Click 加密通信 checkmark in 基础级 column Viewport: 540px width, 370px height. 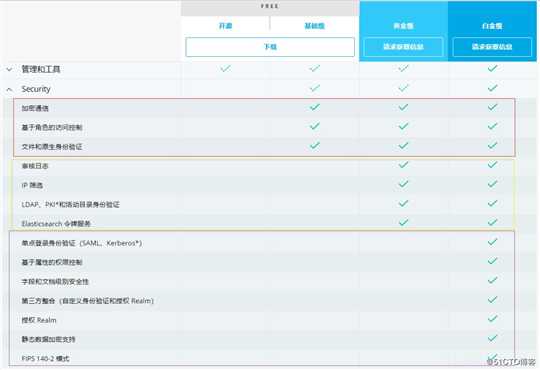click(x=314, y=107)
